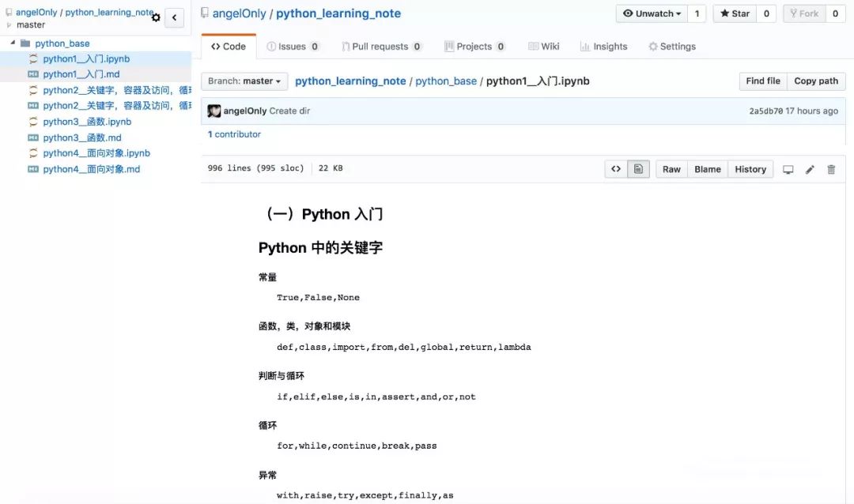Open the Raw file view
Viewport: 854px width, 504px height.
[x=671, y=169]
